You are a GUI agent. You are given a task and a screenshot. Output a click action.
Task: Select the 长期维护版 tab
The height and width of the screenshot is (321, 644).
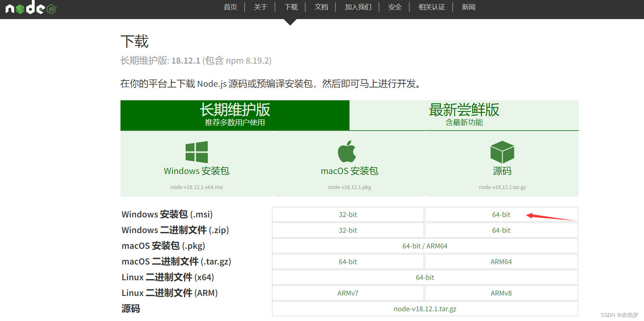[x=235, y=115]
